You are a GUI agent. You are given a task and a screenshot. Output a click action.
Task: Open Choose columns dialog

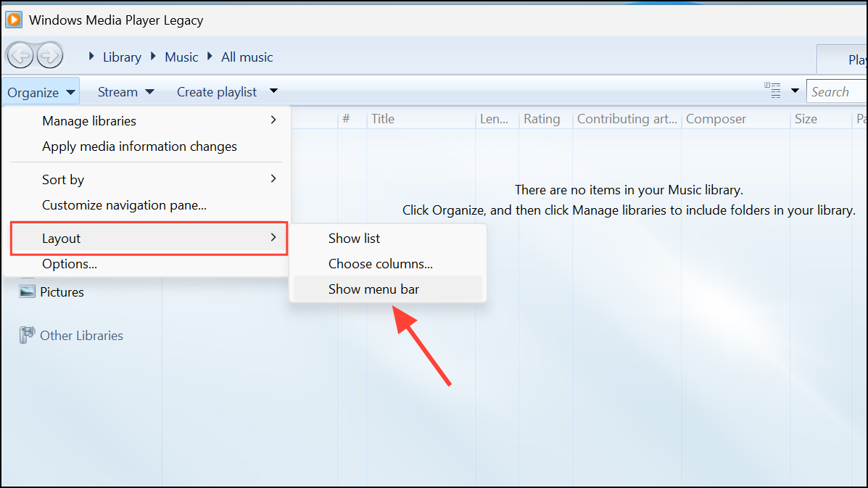point(387,263)
